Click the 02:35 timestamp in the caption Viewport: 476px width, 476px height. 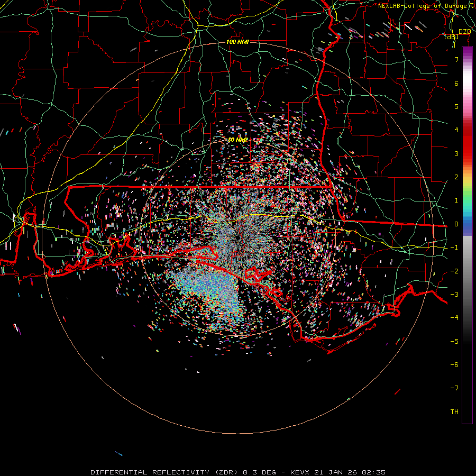pyautogui.click(x=374, y=472)
